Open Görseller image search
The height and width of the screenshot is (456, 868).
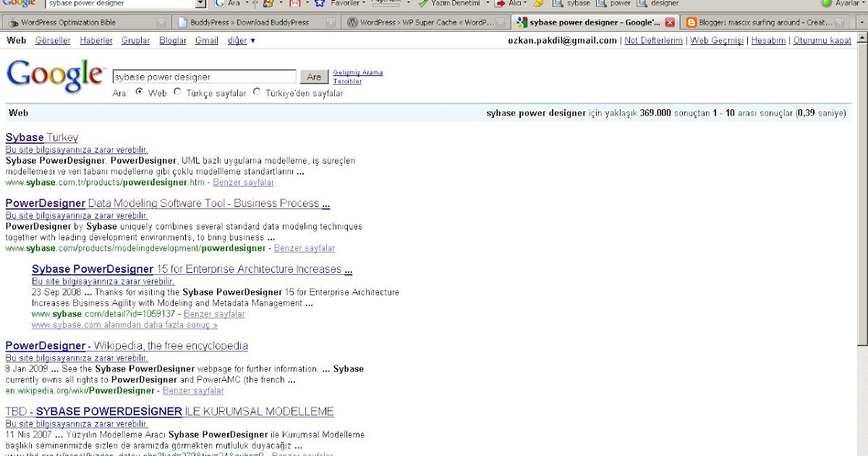tap(53, 41)
